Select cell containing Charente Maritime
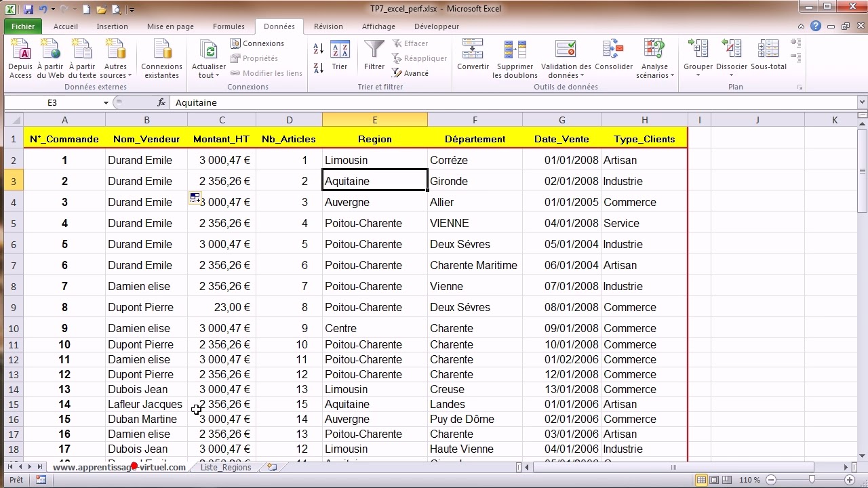This screenshot has height=488, width=868. (475, 265)
